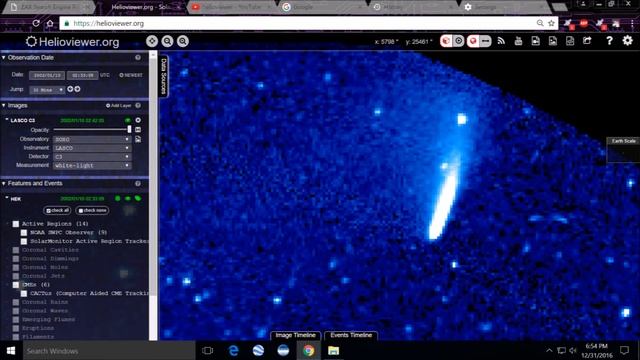Image resolution: width=640 pixels, height=360 pixels.
Task: Click the share icon in top toolbar
Action: coord(587,41)
